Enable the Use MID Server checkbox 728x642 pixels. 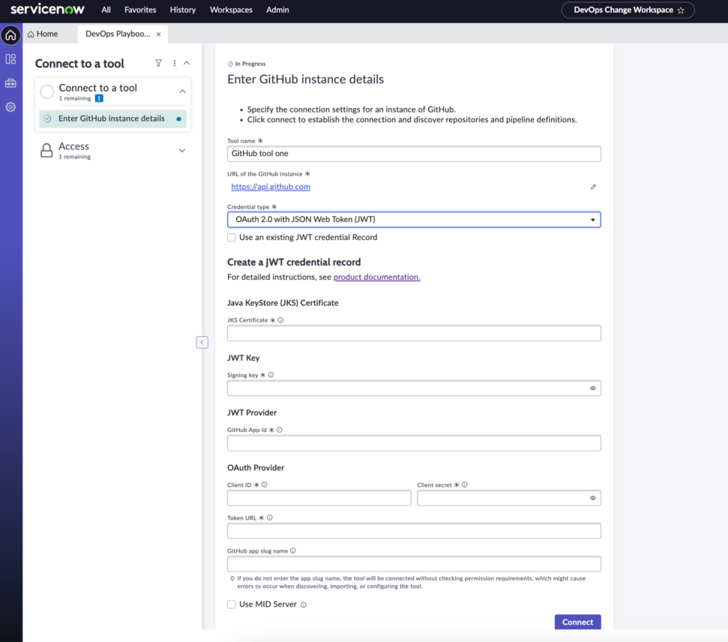(231, 604)
